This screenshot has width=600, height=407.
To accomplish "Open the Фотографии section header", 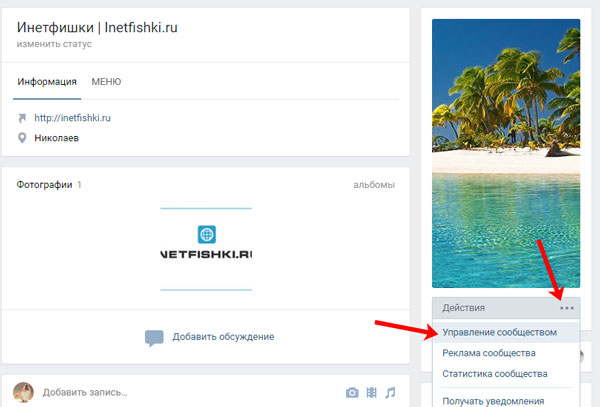I will click(44, 185).
